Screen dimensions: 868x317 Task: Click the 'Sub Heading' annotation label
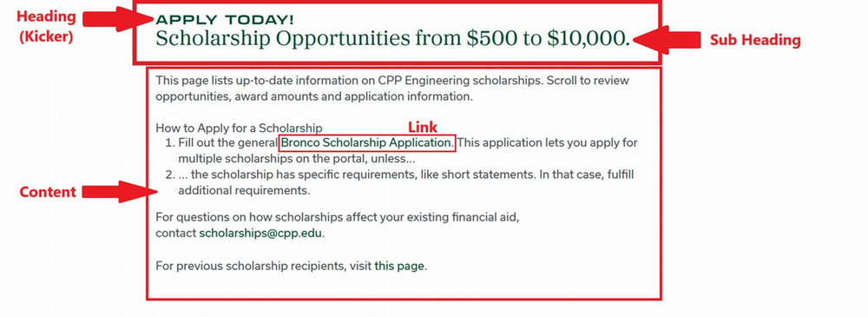tap(755, 40)
